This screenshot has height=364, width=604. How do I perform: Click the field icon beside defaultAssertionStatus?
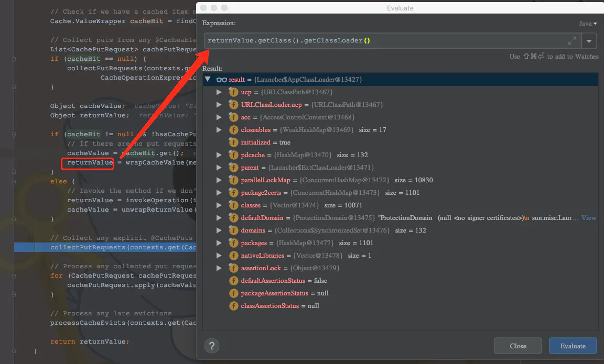(233, 280)
